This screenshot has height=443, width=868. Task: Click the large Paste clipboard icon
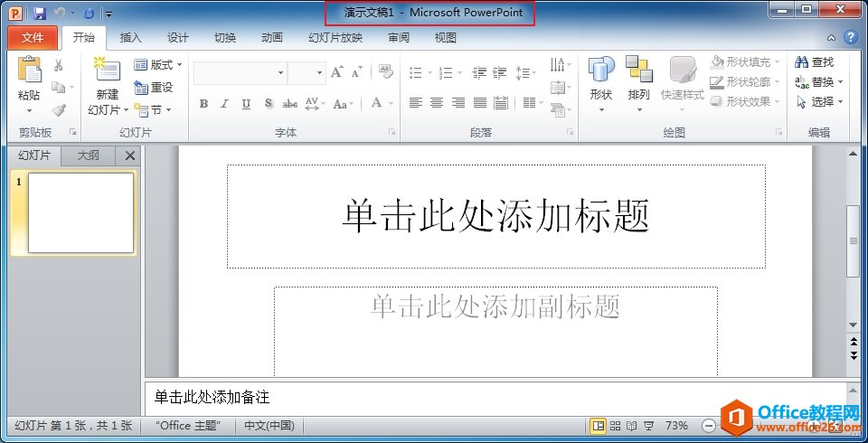click(x=29, y=70)
